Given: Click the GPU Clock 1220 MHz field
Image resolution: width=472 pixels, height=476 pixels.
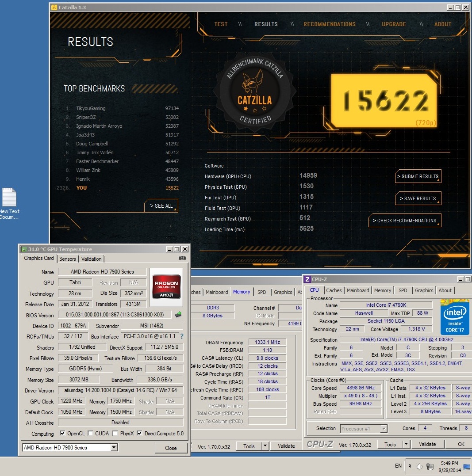Looking at the screenshot, I should pos(71,401).
